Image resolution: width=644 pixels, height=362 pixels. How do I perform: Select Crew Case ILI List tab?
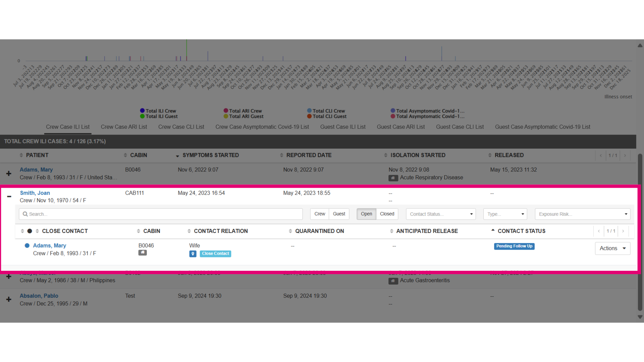click(x=68, y=127)
